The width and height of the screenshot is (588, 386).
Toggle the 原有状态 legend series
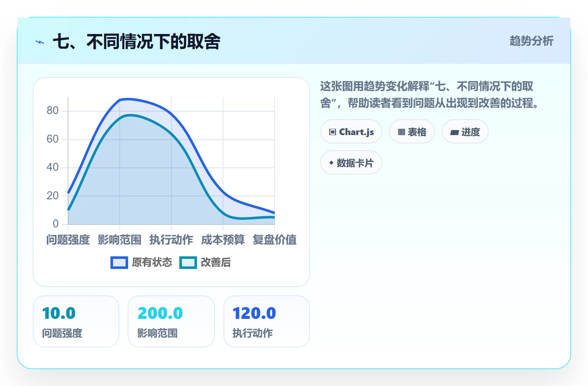(142, 263)
